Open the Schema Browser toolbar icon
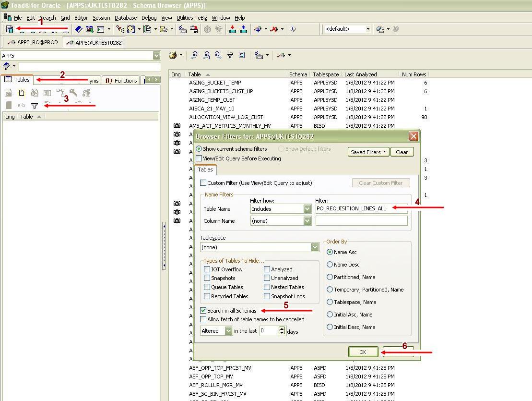 [x=10, y=29]
